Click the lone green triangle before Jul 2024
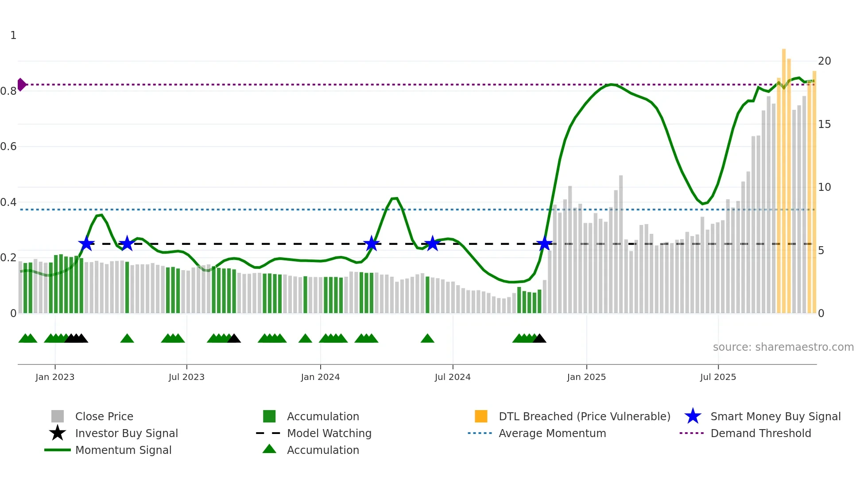 pos(427,339)
